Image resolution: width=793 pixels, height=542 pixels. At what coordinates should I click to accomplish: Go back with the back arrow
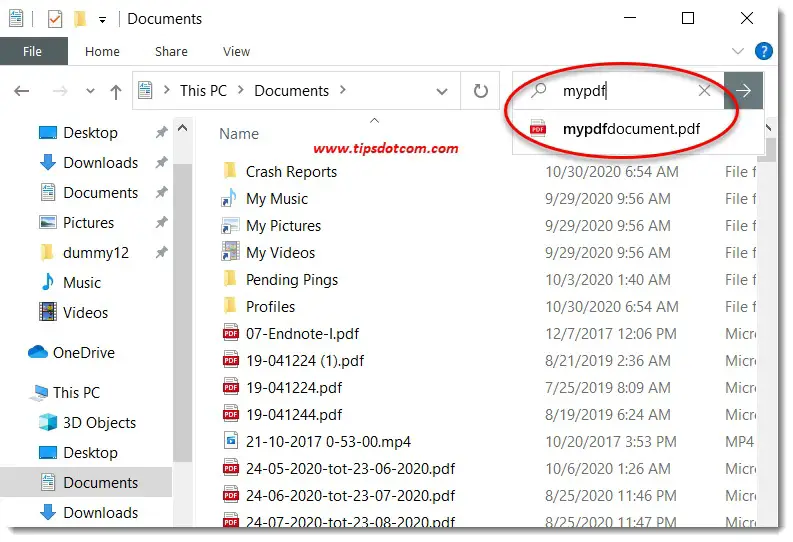coord(21,91)
